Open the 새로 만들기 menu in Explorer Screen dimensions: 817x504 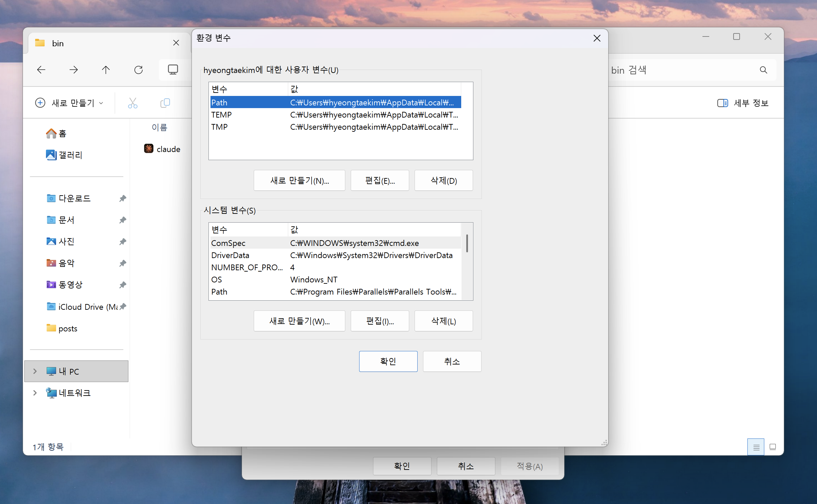pyautogui.click(x=69, y=103)
